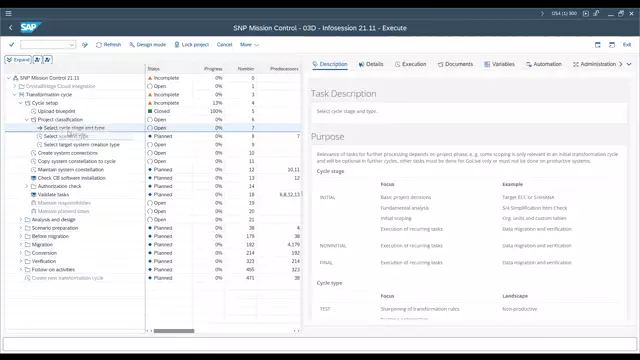640x360 pixels.
Task: Click the scroll-left arrow under the task table
Action: point(148,331)
